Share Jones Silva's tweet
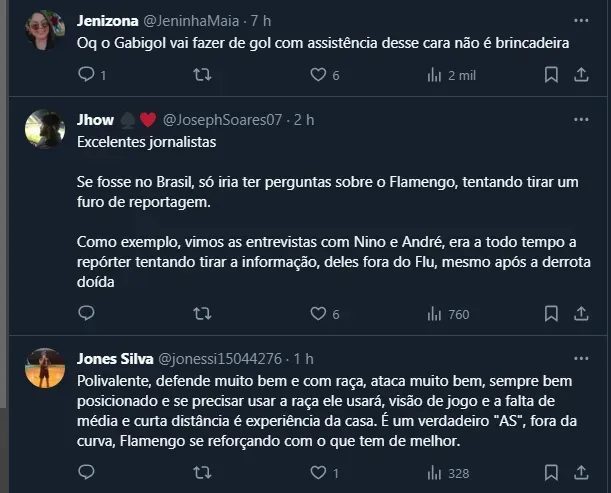Viewport: 611px width, 493px height. pyautogui.click(x=581, y=473)
